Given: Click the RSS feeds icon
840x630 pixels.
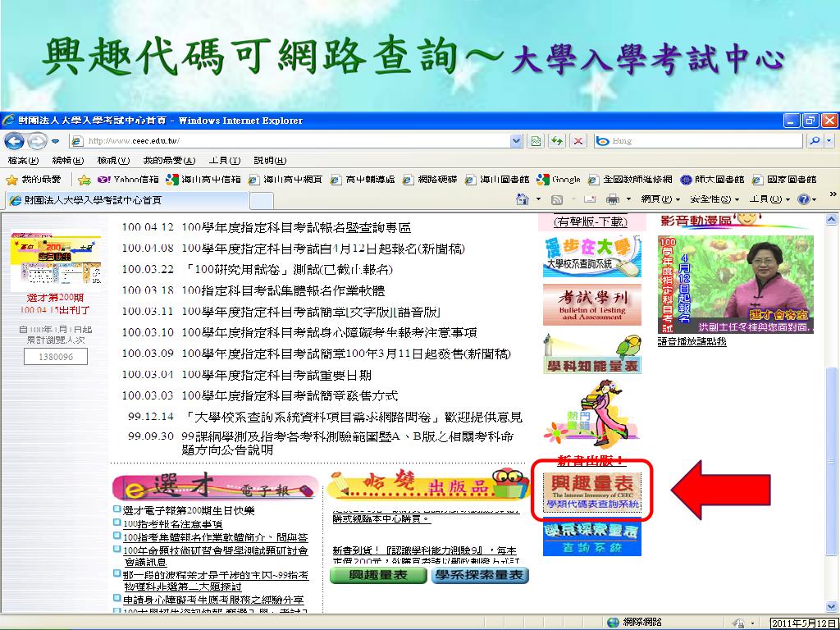Looking at the screenshot, I should tap(557, 199).
